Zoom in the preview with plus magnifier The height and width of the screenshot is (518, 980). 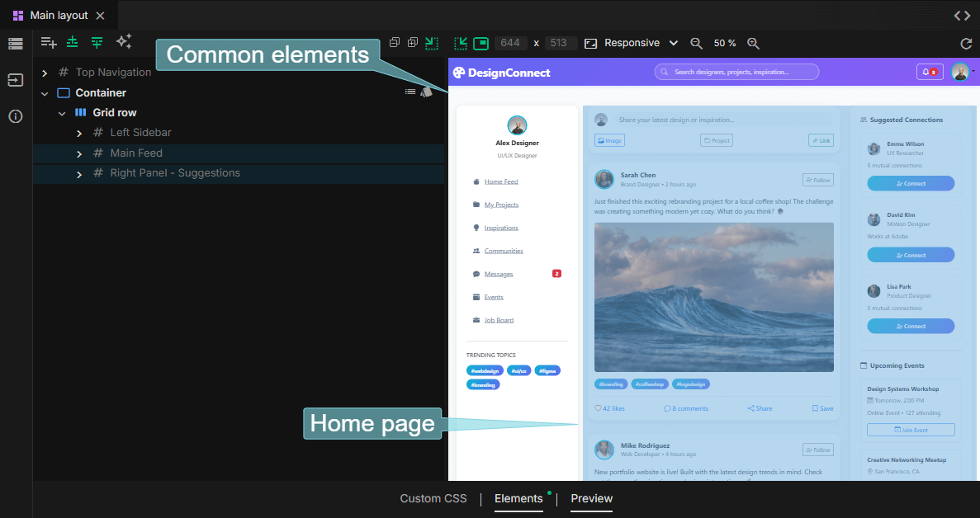(753, 44)
